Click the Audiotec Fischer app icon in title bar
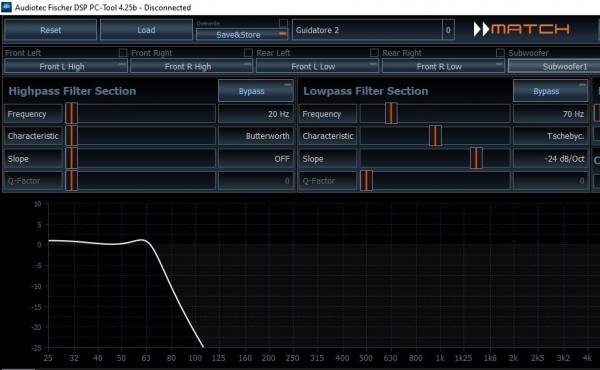The image size is (600, 370). point(7,7)
